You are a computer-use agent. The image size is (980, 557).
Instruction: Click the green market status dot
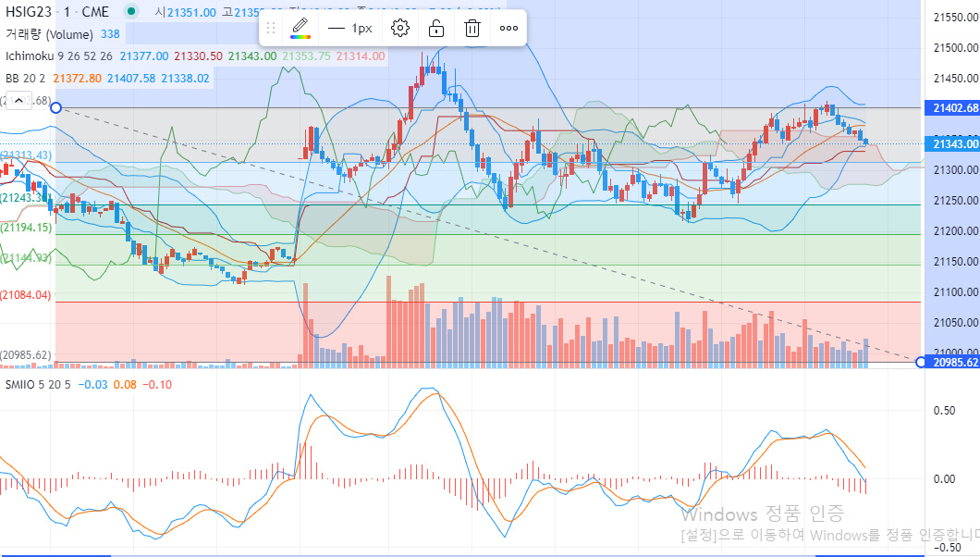(x=131, y=12)
